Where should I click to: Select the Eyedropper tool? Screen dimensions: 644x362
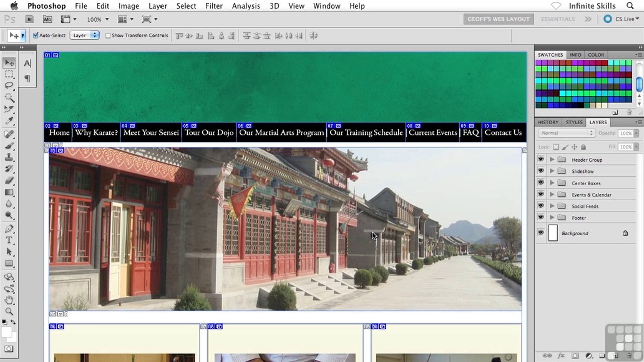click(x=9, y=121)
